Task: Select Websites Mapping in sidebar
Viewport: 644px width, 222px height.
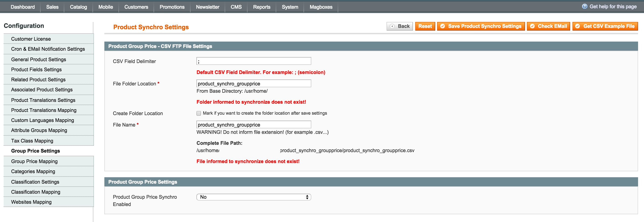Action: 49,202
